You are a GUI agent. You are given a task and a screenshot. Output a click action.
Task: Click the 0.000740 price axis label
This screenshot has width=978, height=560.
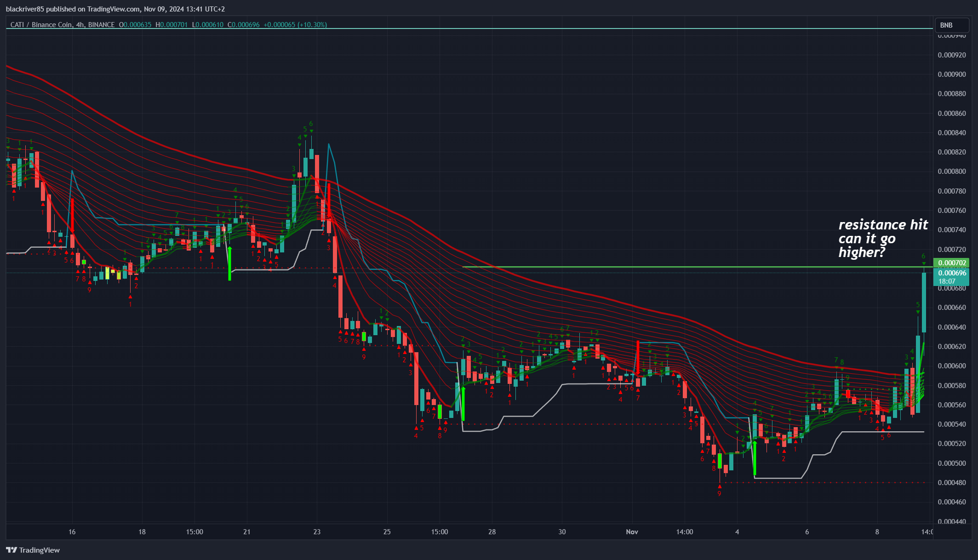(951, 230)
